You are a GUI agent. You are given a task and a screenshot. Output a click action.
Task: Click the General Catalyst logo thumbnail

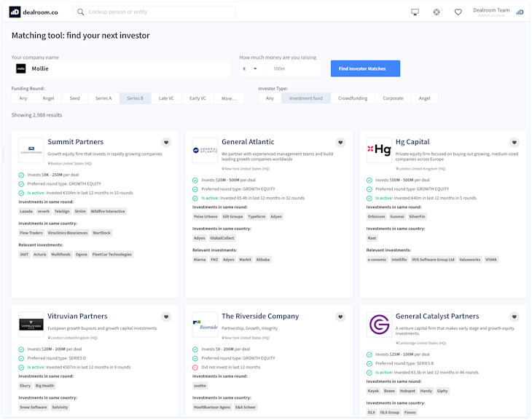click(379, 325)
